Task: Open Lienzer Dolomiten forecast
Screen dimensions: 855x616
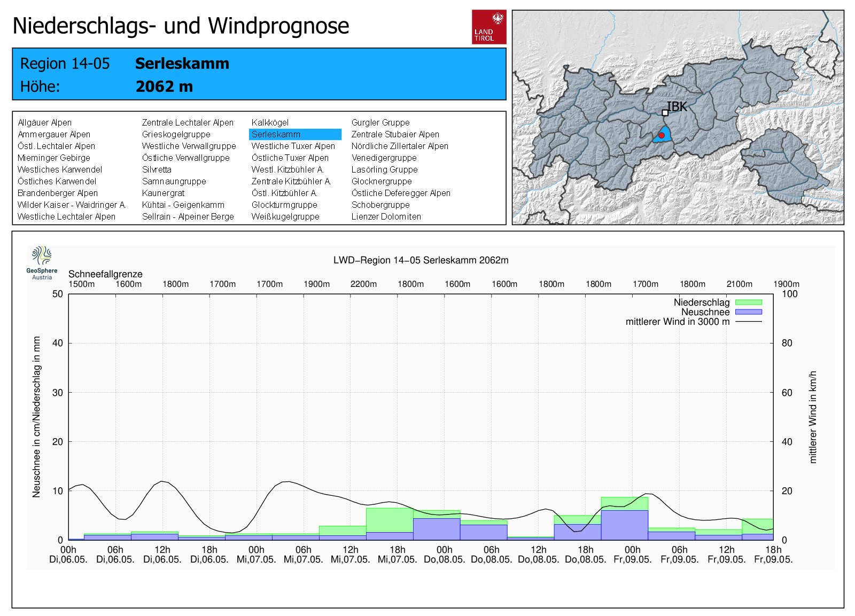Action: (386, 217)
